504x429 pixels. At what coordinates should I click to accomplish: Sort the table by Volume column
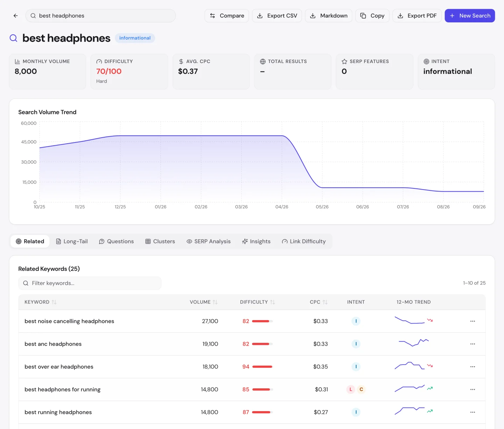click(x=204, y=302)
